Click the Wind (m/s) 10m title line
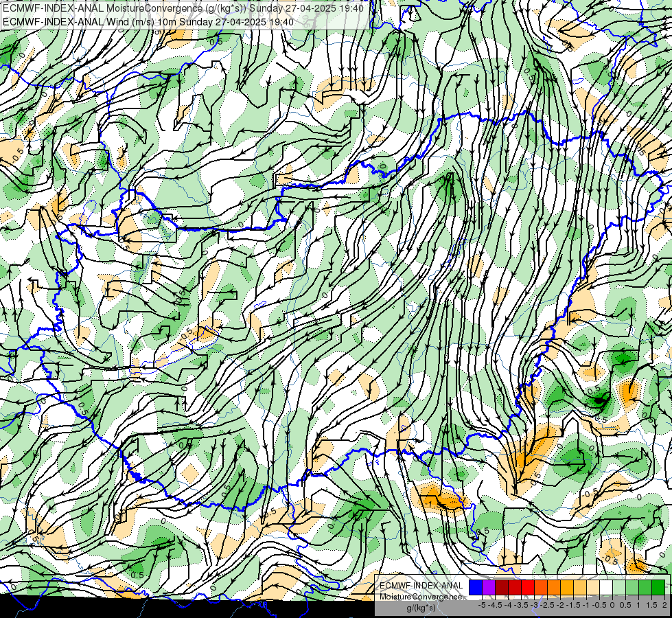The width and height of the screenshot is (672, 618). (148, 22)
